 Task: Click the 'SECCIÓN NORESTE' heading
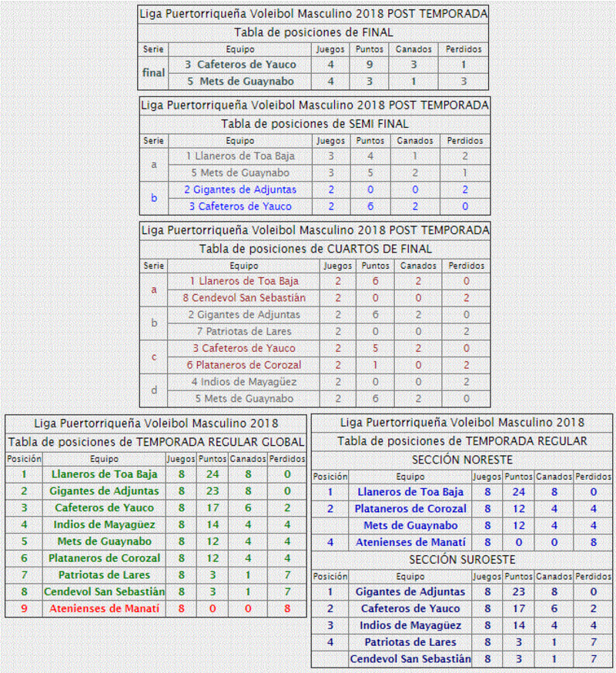point(462,460)
